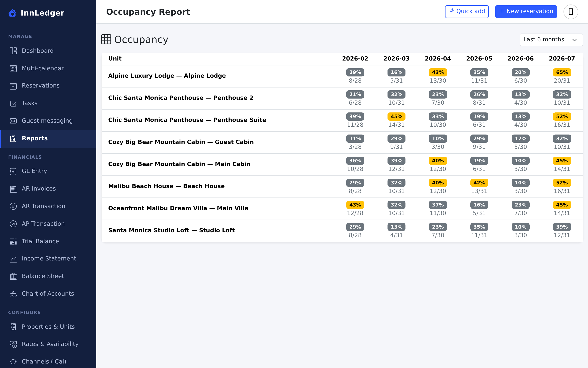Go to Multi-calendar page
Image resolution: width=588 pixels, height=368 pixels.
tap(48, 68)
